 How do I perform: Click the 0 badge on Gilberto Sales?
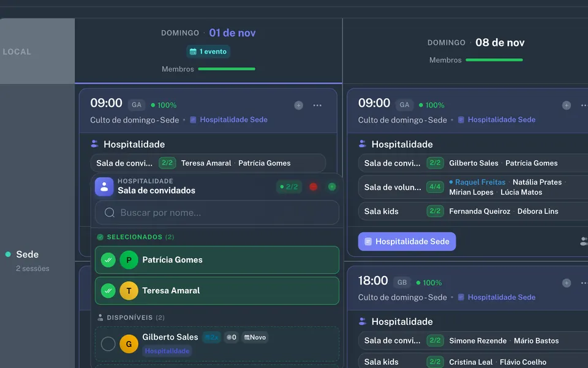(x=232, y=337)
